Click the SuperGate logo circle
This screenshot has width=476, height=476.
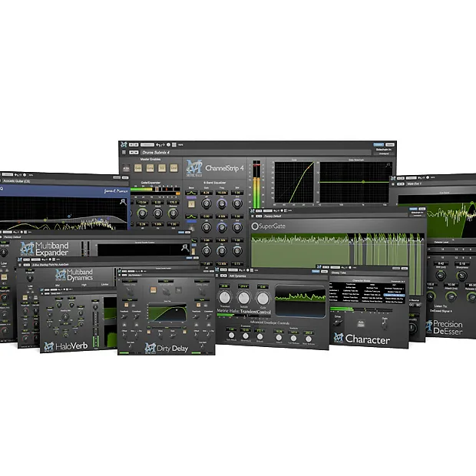click(x=255, y=226)
